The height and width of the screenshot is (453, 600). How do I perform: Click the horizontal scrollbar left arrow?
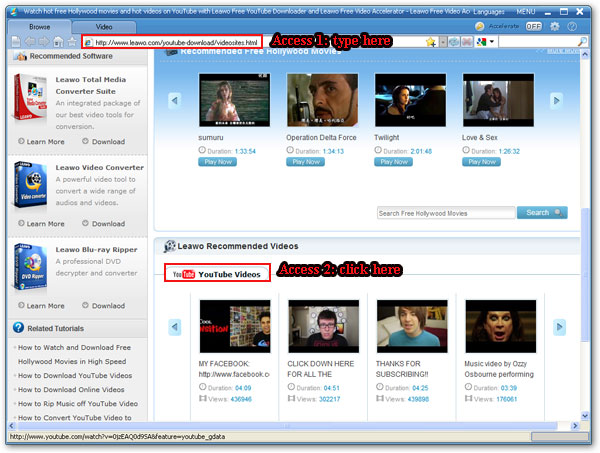[11, 425]
